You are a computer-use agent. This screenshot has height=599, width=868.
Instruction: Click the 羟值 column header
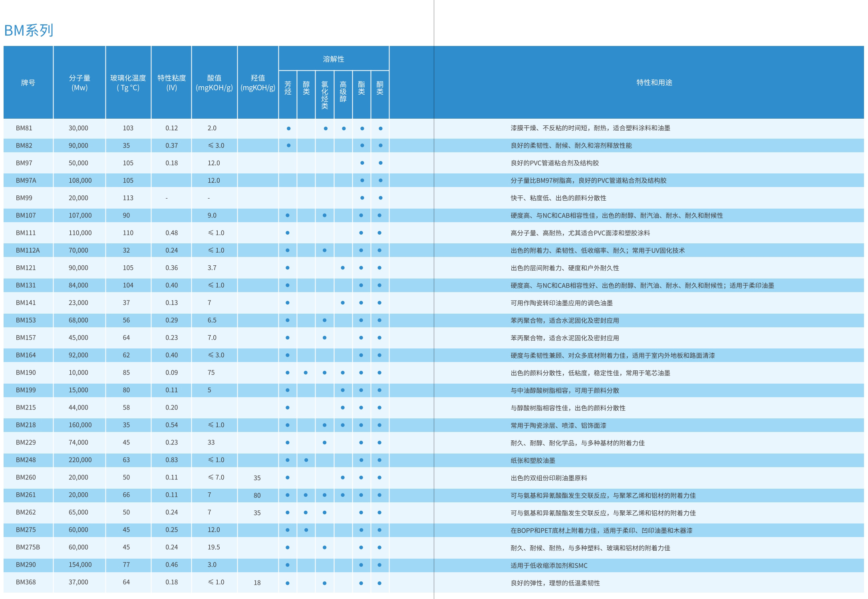click(258, 83)
